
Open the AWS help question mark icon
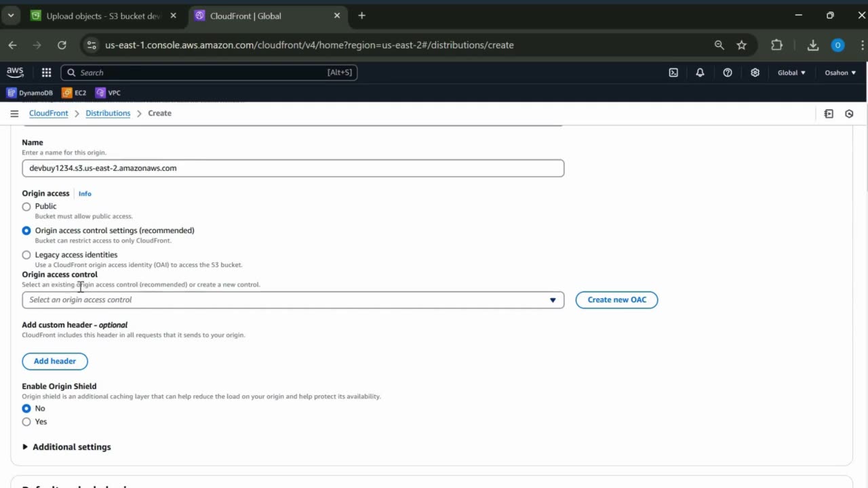728,73
